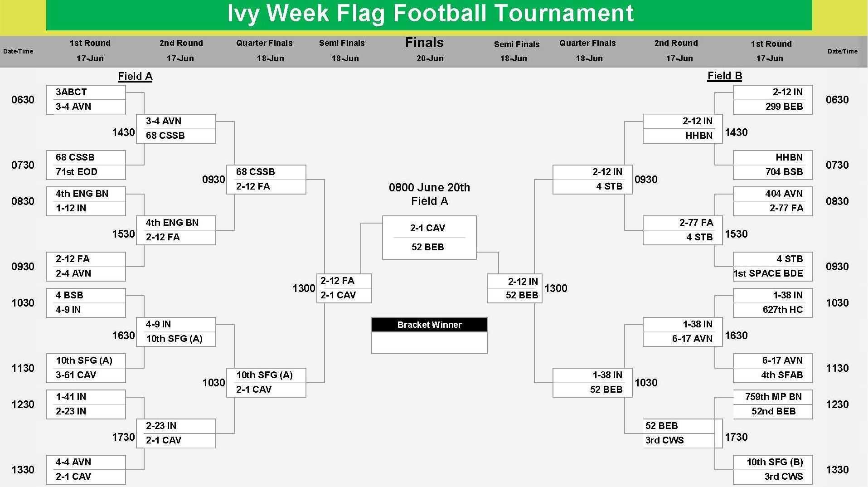This screenshot has width=868, height=487.
Task: Click the finals 52 BEB entry
Action: click(x=428, y=247)
